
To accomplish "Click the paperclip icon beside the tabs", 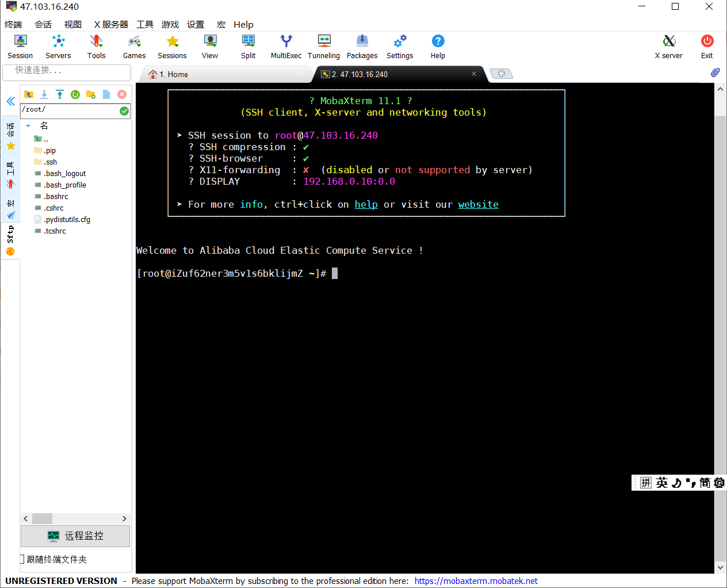I will [x=715, y=72].
